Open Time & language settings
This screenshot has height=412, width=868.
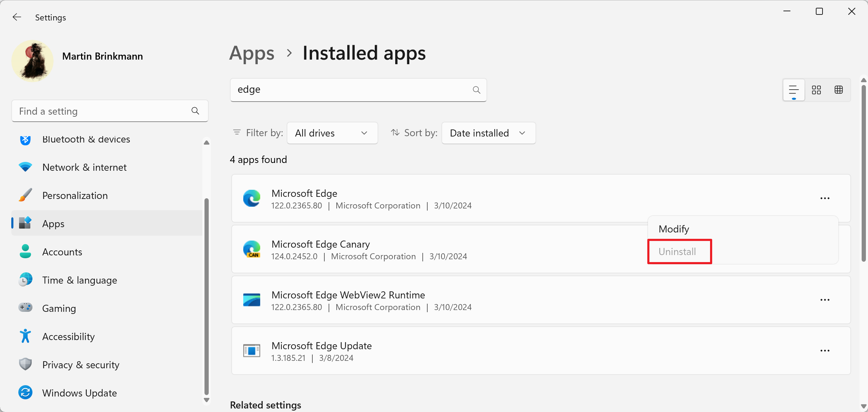(107, 280)
